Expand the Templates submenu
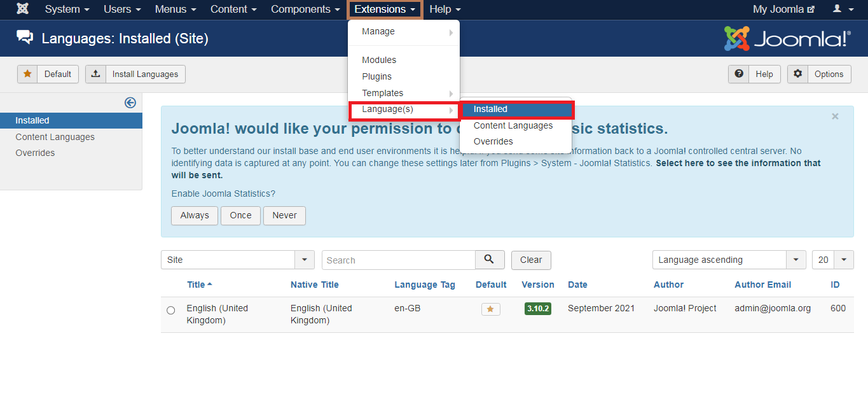The height and width of the screenshot is (394, 868). tap(404, 93)
